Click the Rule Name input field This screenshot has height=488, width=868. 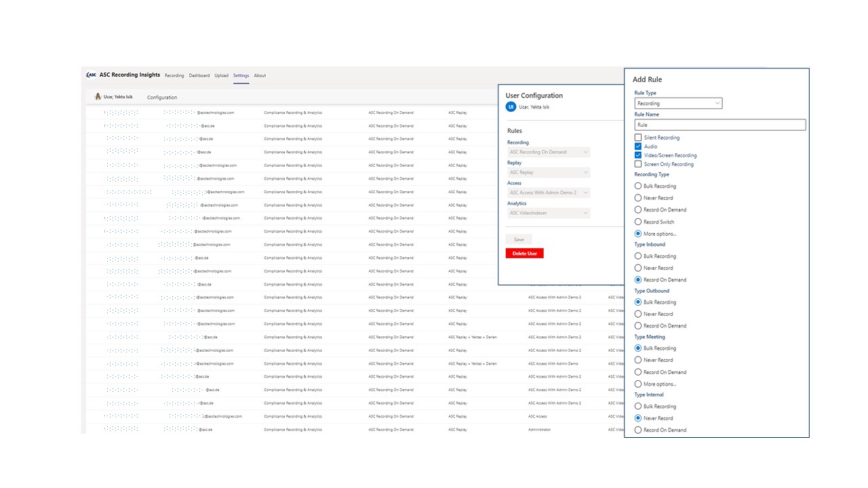pyautogui.click(x=720, y=125)
